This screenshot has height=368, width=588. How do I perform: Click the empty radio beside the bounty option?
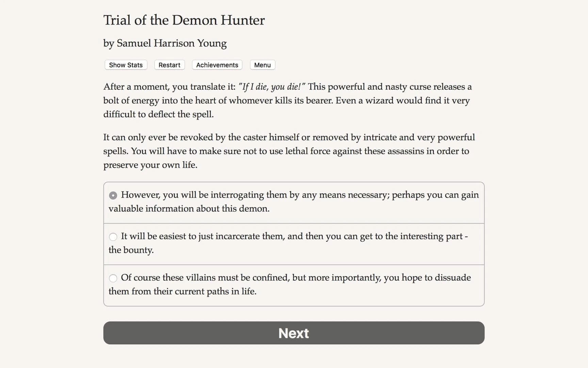[113, 237]
